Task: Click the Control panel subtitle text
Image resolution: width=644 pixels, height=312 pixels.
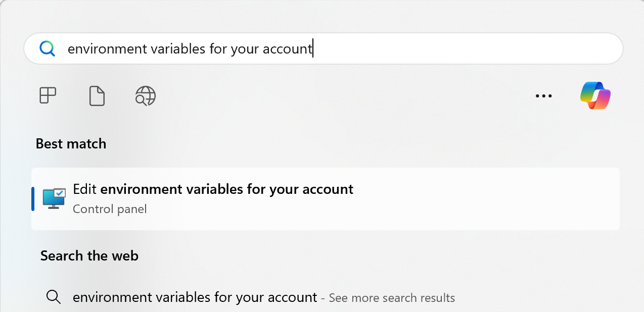Action: click(110, 209)
